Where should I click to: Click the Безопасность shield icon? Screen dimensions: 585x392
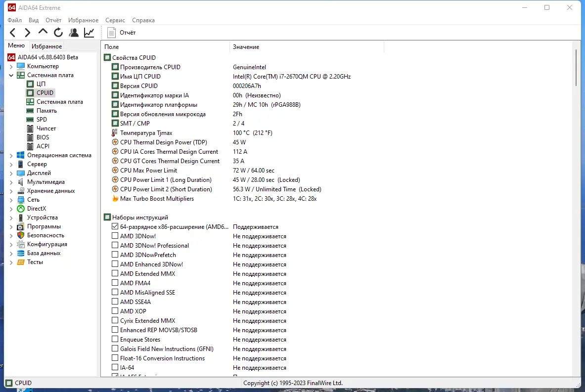[x=21, y=235]
